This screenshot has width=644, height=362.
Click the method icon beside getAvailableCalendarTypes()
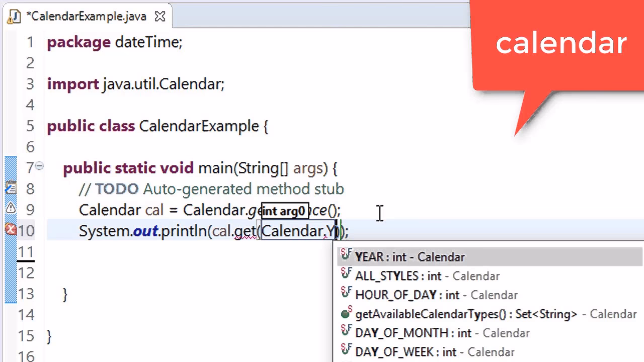[346, 314]
